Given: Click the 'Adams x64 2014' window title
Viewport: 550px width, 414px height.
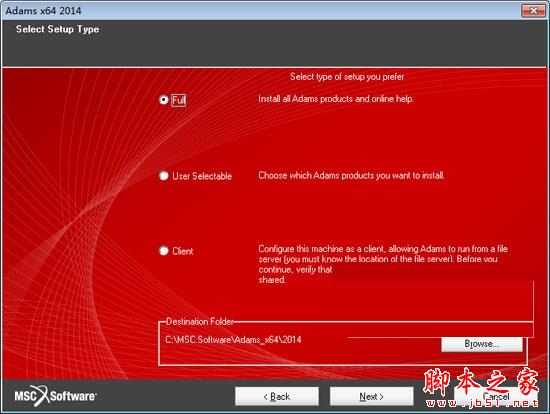Looking at the screenshot, I should (x=43, y=11).
